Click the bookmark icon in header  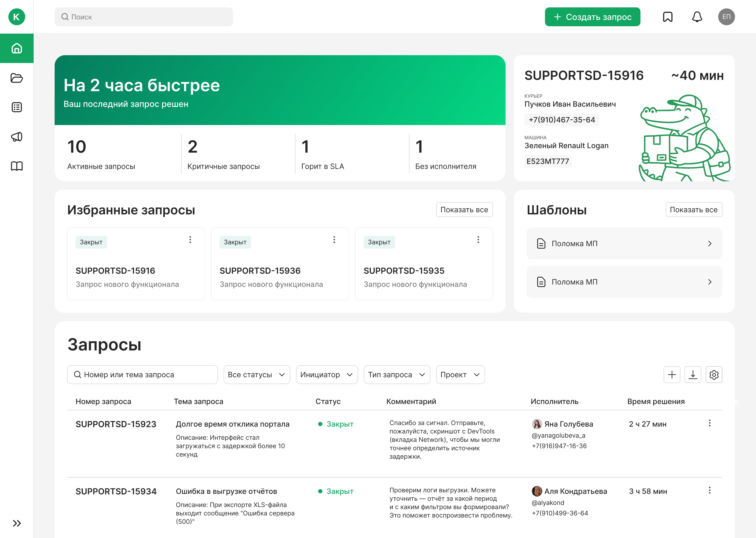(x=667, y=17)
